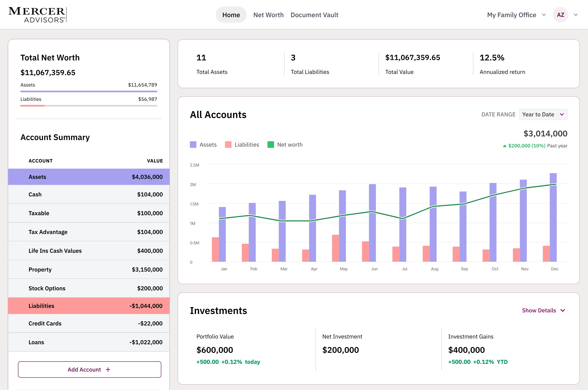
Task: Expand Show Details in Investments
Action: 544,310
